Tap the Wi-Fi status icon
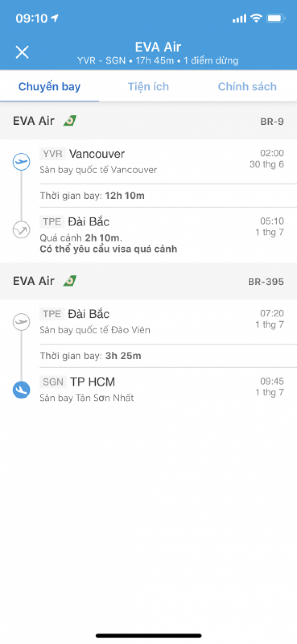 point(257,18)
